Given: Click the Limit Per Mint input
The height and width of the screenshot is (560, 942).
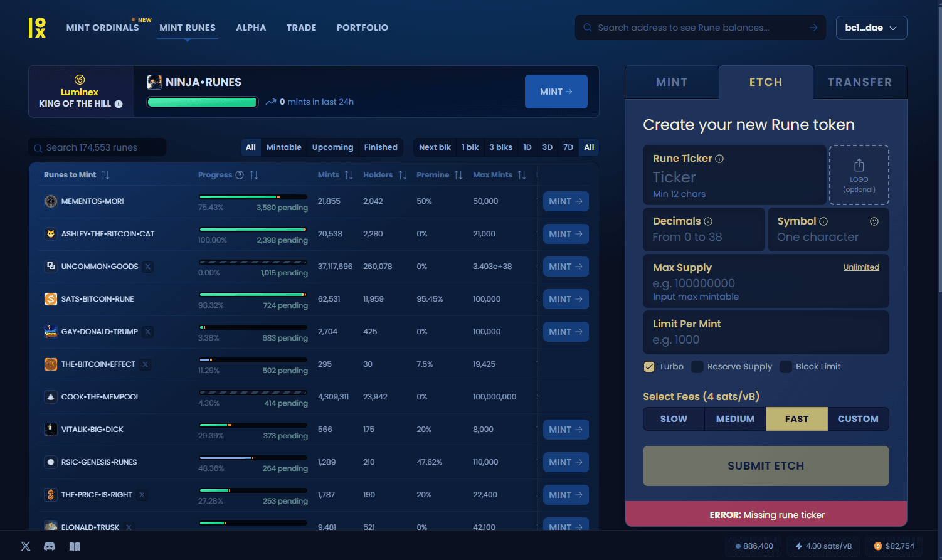Looking at the screenshot, I should point(766,332).
